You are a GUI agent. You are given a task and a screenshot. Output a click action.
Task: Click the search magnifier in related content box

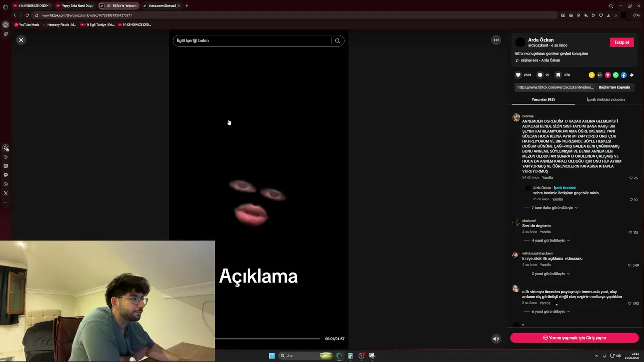coord(338,41)
